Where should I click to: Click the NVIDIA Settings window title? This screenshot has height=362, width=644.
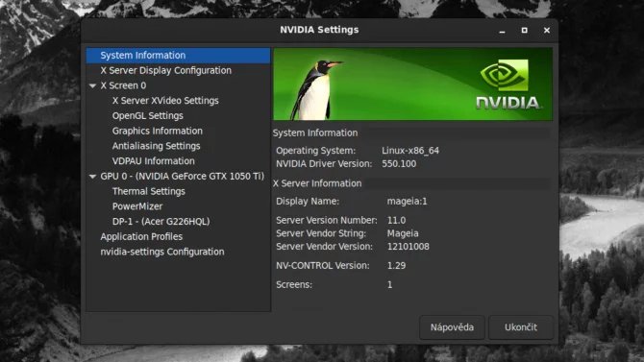[319, 30]
